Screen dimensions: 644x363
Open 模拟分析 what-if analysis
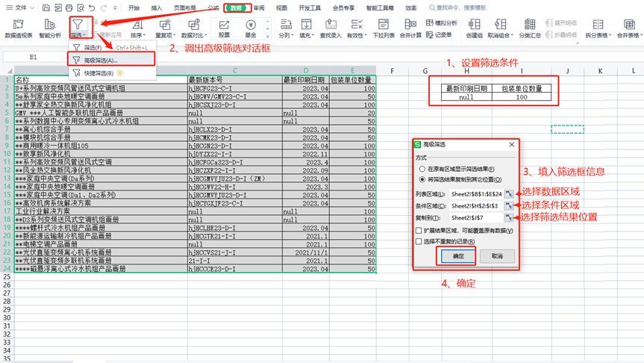coord(442,22)
